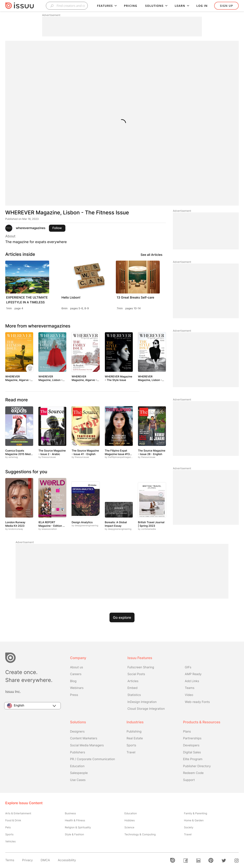244x868 pixels.
Task: Open Web-ready Fonts link
Action: click(x=197, y=702)
